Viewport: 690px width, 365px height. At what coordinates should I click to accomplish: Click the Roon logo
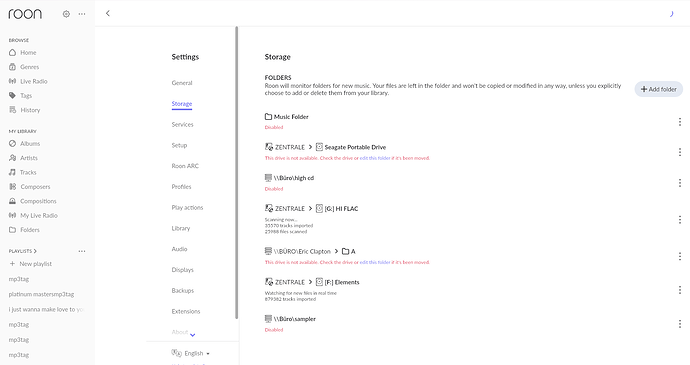pyautogui.click(x=25, y=14)
